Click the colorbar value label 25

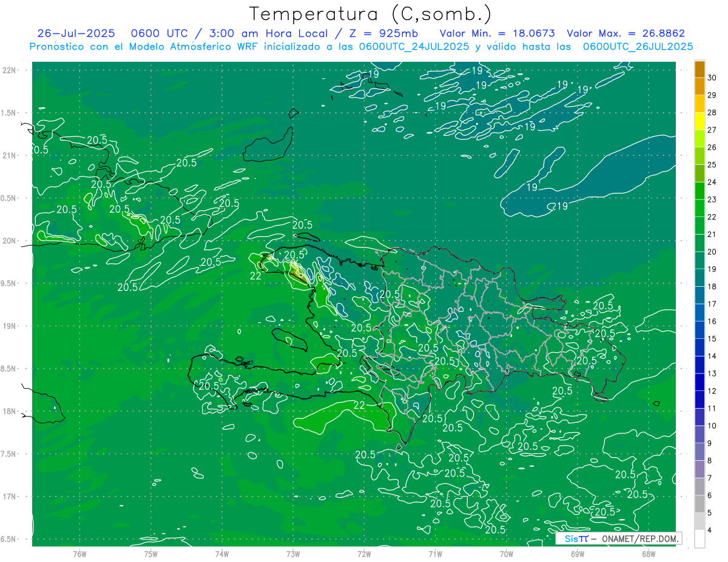tap(712, 164)
